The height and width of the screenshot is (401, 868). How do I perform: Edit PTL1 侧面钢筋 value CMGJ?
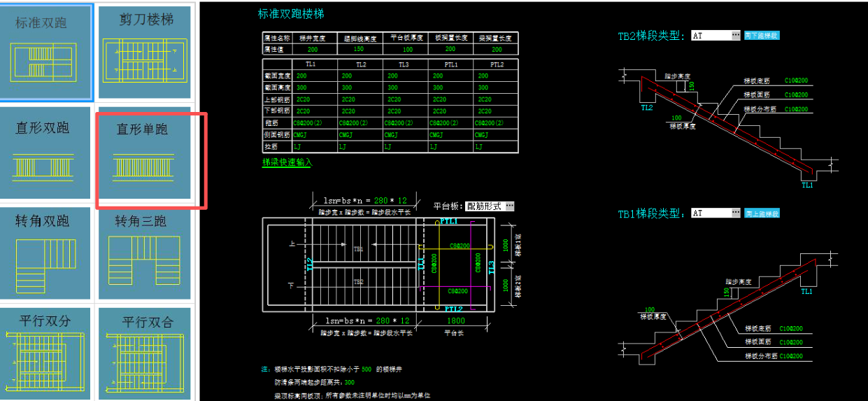(x=437, y=135)
